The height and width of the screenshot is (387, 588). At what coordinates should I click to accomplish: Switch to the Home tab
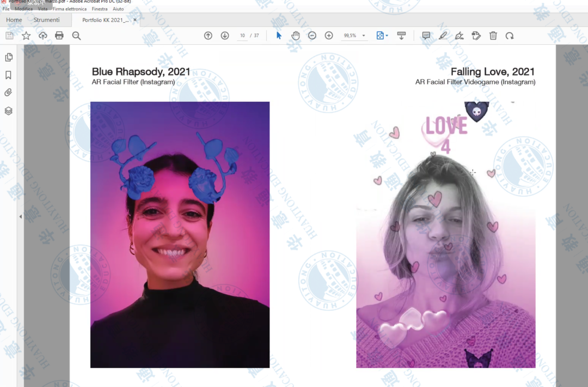tap(14, 20)
